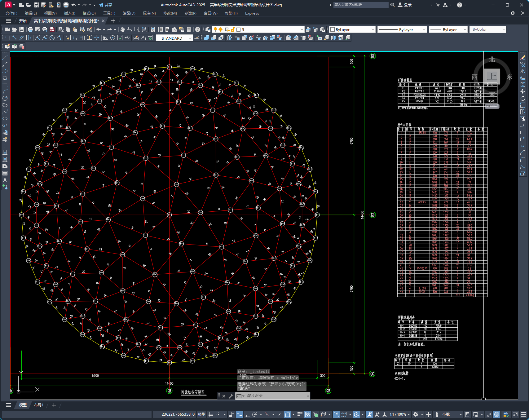This screenshot has width=529, height=420.
Task: Open the search magnifier in title bar
Action: pyautogui.click(x=392, y=5)
